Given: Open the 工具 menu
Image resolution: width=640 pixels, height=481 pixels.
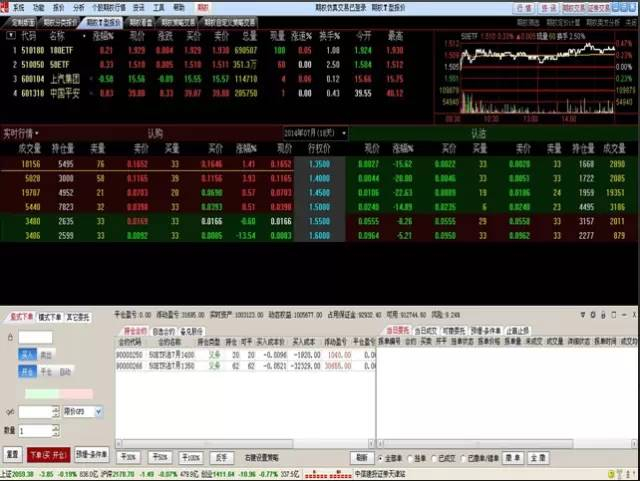Looking at the screenshot, I should pos(158,7).
